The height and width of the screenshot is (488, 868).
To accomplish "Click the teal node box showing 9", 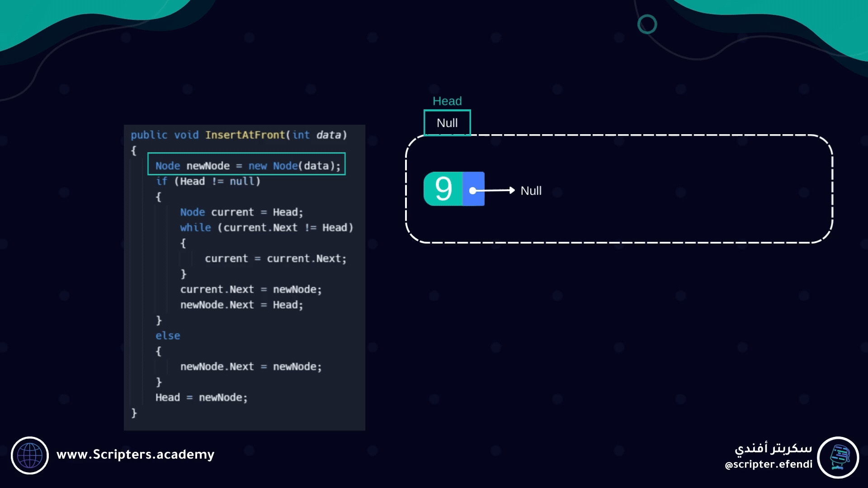I will 443,189.
